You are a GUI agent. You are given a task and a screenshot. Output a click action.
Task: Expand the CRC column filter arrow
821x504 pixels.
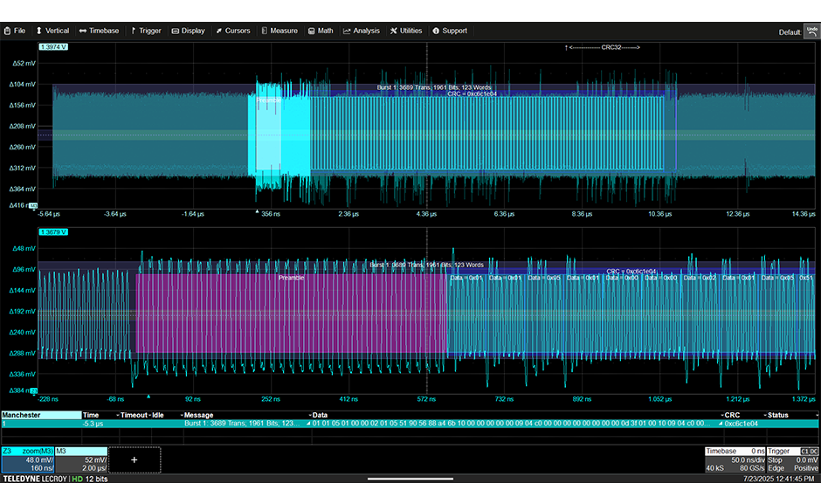(721, 415)
